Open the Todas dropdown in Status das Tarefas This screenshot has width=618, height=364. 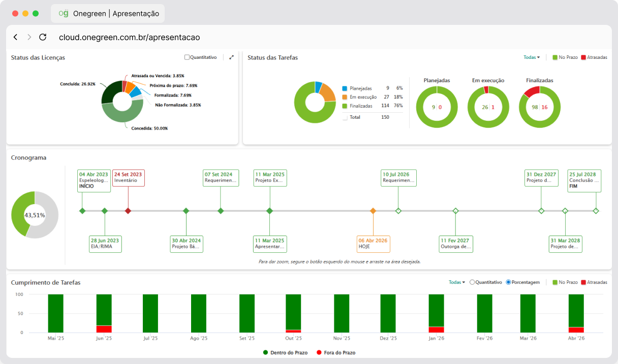[532, 57]
